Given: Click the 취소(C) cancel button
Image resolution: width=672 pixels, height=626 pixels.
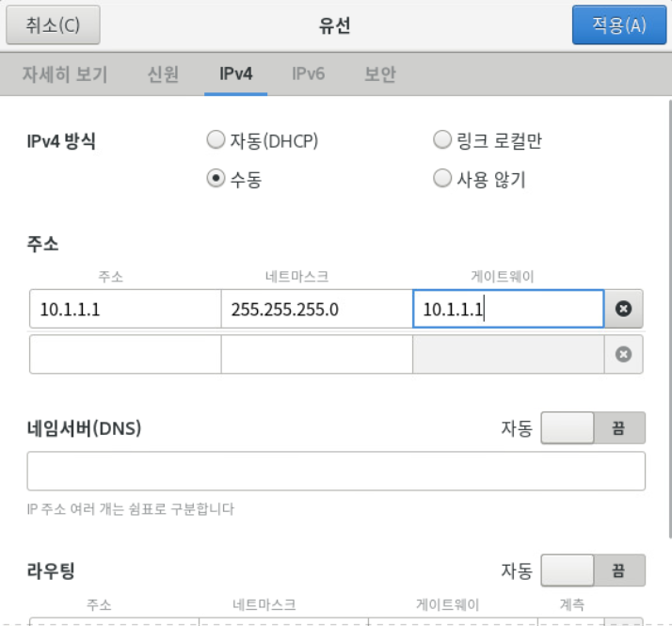Looking at the screenshot, I should (x=53, y=24).
